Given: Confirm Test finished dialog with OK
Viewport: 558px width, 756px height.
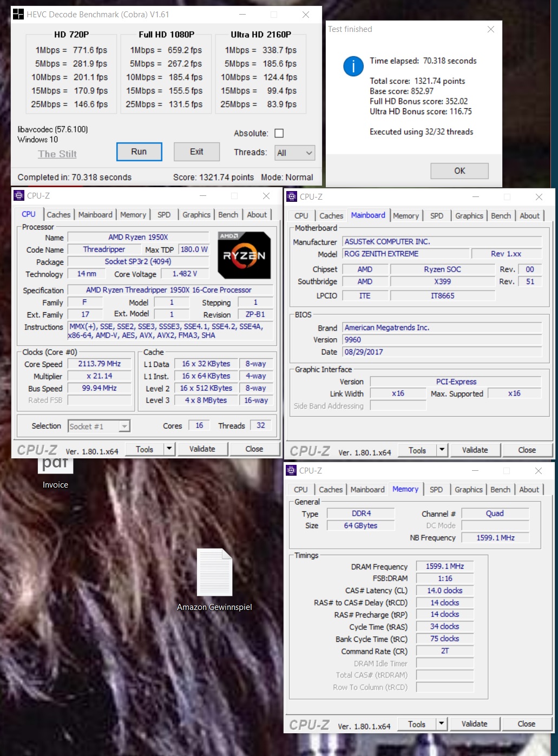Looking at the screenshot, I should pyautogui.click(x=459, y=171).
